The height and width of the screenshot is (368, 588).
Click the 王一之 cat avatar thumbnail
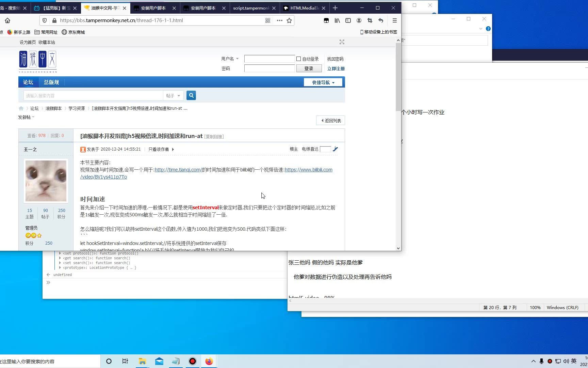(x=46, y=181)
